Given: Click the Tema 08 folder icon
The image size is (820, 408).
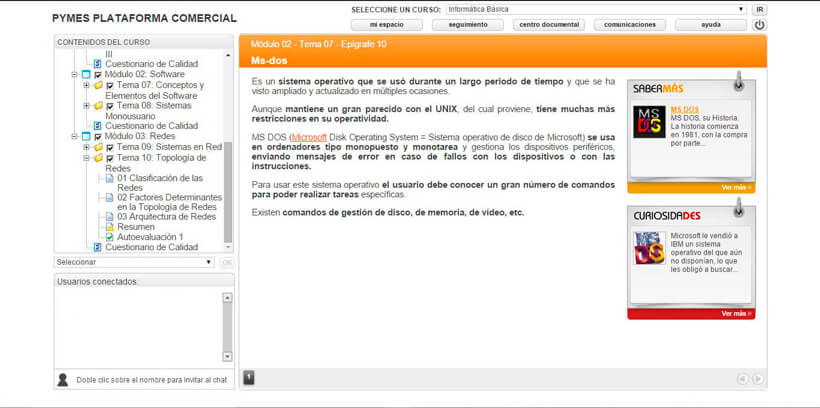Looking at the screenshot, I should [98, 106].
